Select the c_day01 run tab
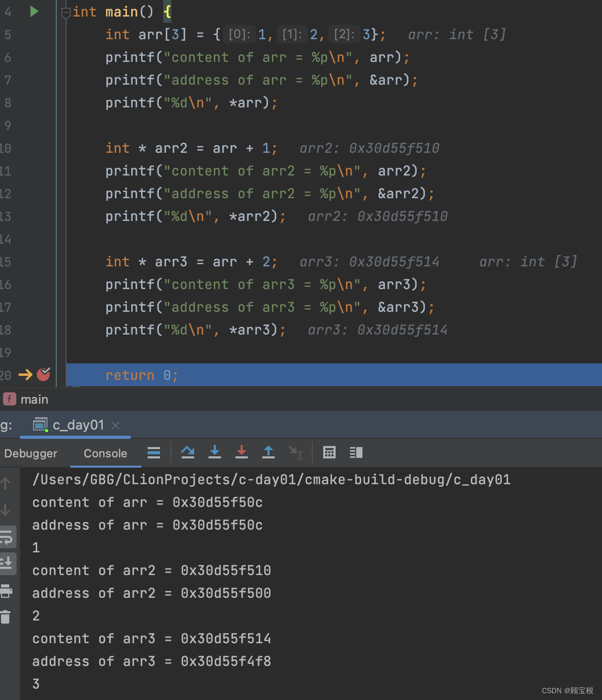Image resolution: width=602 pixels, height=700 pixels. [x=77, y=424]
